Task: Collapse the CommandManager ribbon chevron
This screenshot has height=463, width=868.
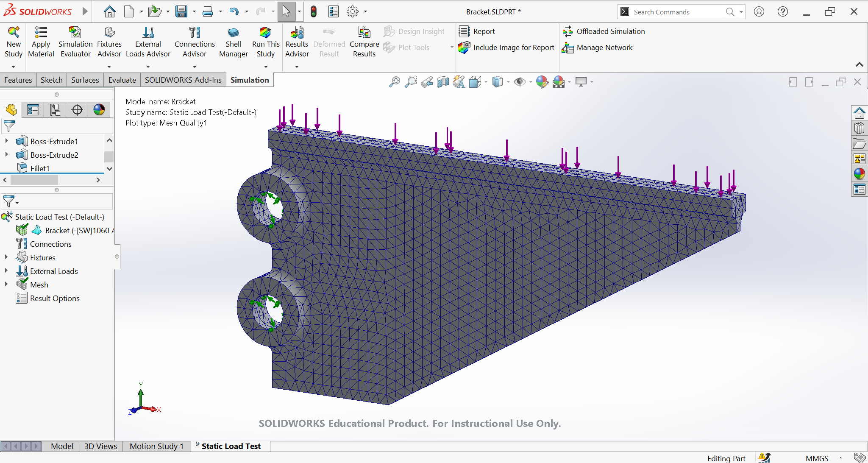Action: point(859,64)
